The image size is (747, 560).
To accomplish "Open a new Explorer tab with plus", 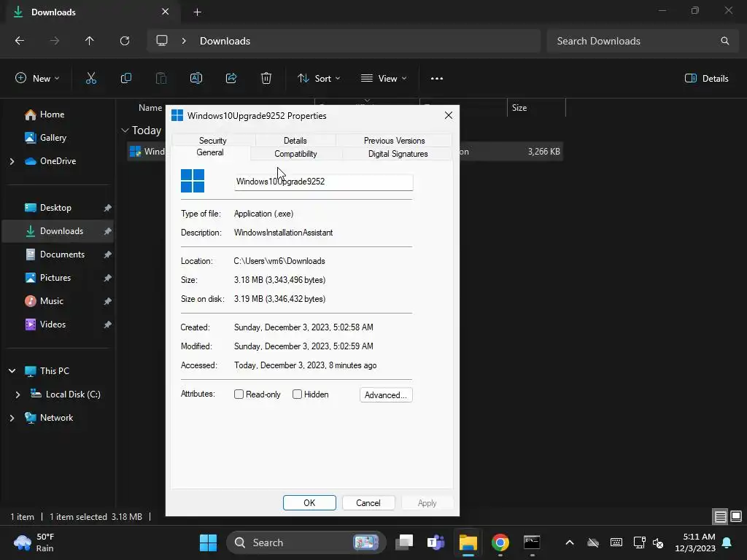I will tap(197, 12).
